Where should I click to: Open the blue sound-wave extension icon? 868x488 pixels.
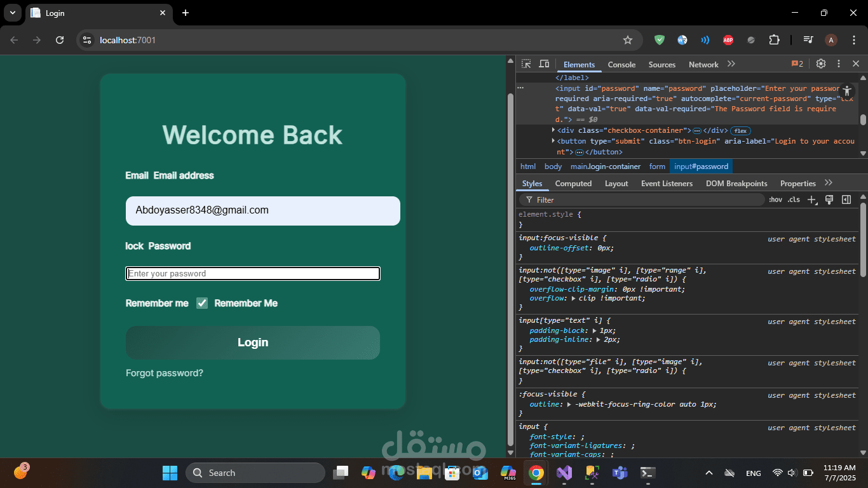pos(705,40)
